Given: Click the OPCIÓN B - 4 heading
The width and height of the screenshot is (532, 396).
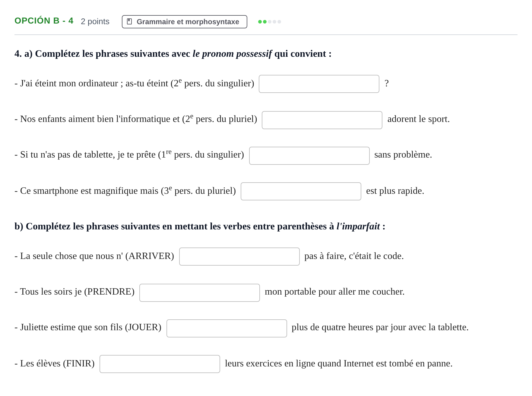Looking at the screenshot, I should pos(44,21).
